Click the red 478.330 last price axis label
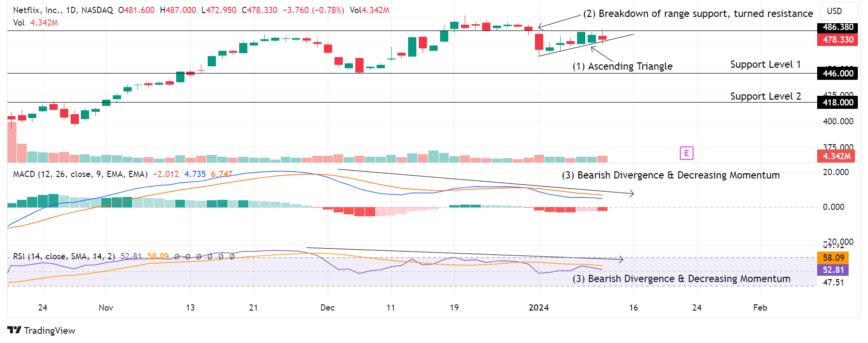 tap(838, 40)
